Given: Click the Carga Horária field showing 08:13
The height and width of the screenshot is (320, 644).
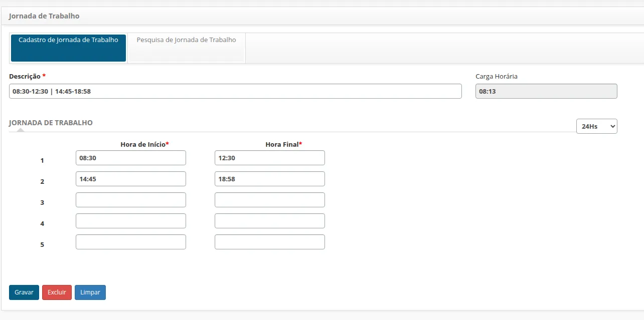Looking at the screenshot, I should [546, 91].
